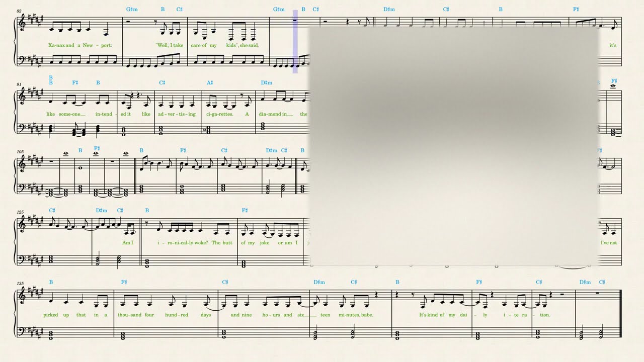Select the B chord symbol above "picked"

(51, 282)
